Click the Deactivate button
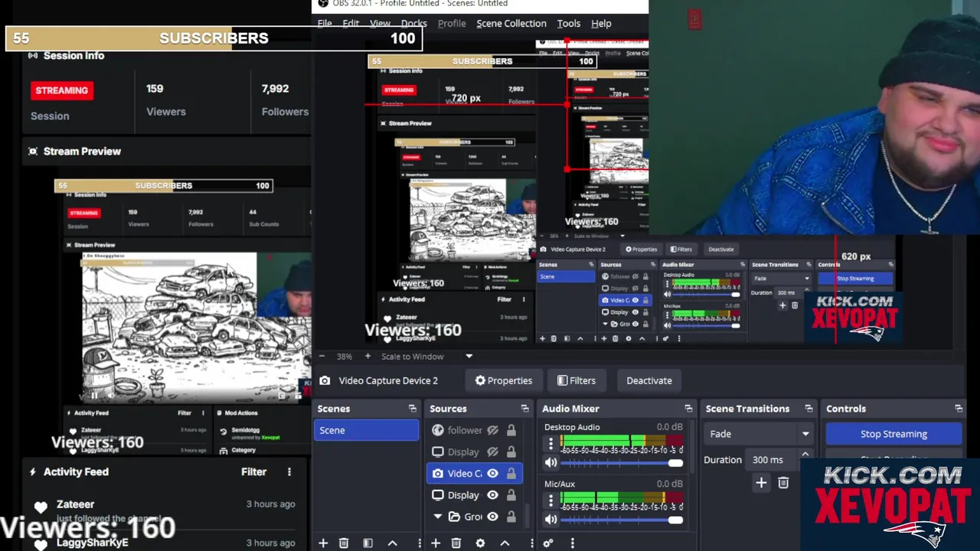This screenshot has height=551, width=980. (x=649, y=380)
